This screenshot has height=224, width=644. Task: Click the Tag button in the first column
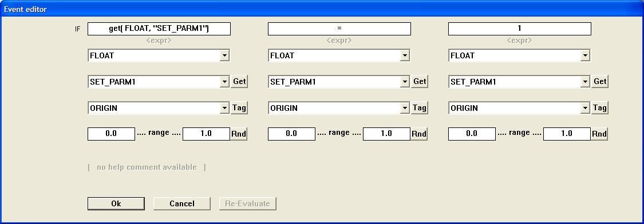click(x=239, y=107)
